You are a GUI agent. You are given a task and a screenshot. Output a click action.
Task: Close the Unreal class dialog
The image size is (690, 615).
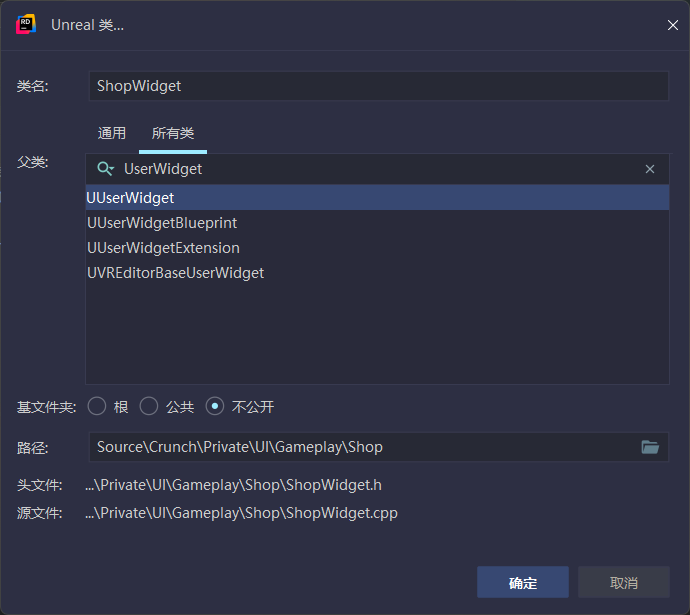point(672,25)
